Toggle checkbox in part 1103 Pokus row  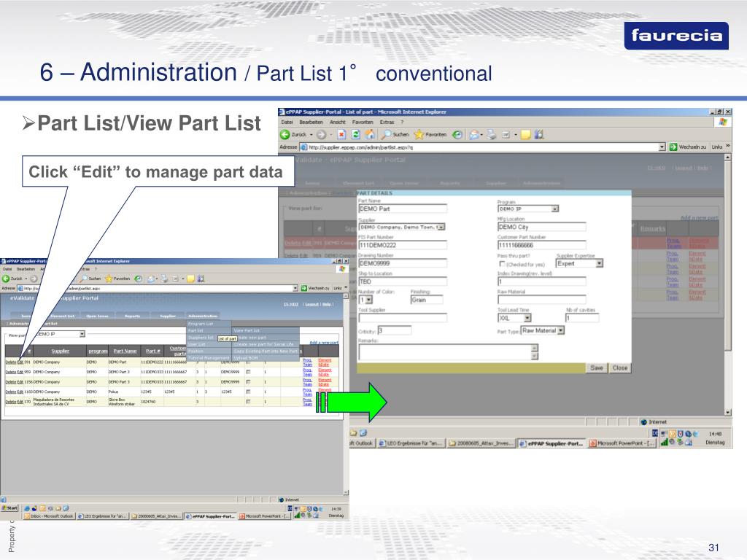248,392
